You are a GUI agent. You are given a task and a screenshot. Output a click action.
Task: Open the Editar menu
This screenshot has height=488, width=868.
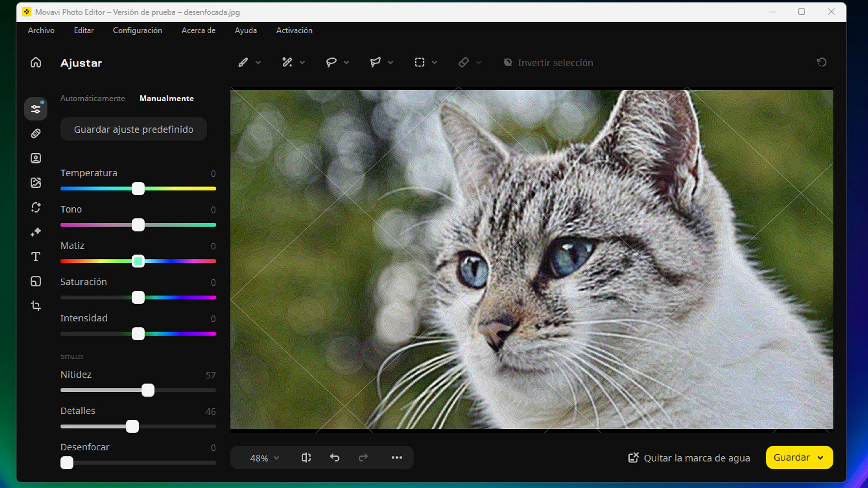pyautogui.click(x=84, y=30)
